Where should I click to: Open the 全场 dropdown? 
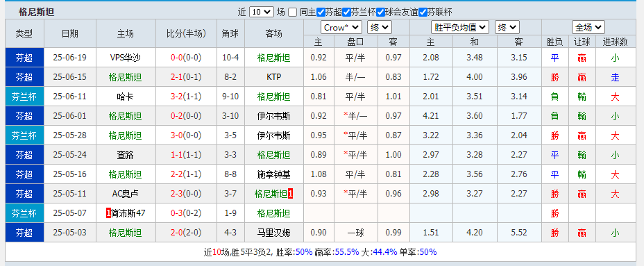[588, 28]
